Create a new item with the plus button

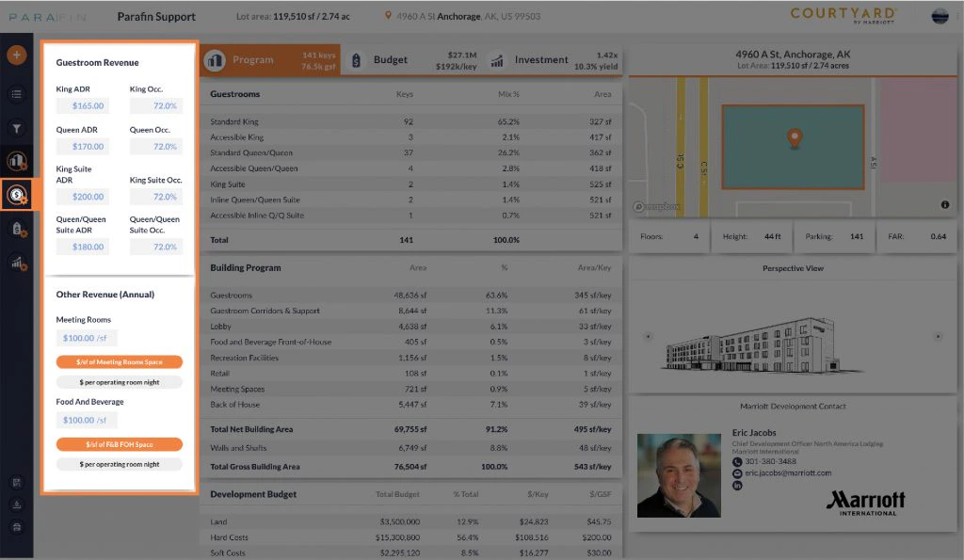(x=17, y=55)
